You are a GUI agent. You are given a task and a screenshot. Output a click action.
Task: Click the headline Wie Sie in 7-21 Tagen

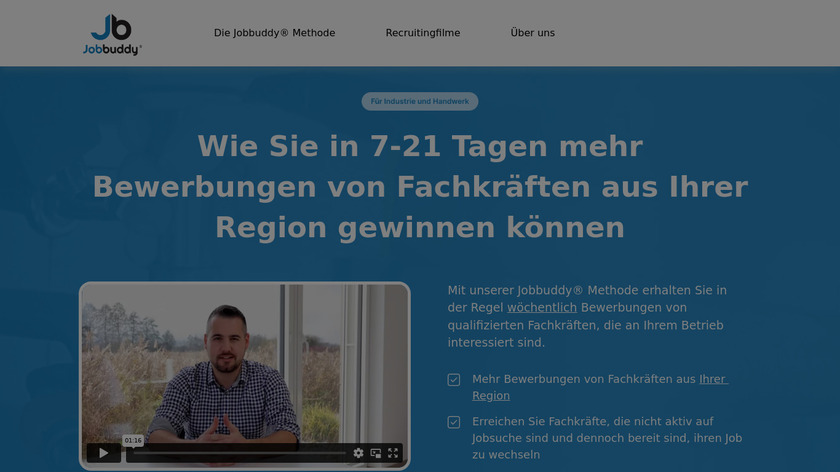tap(420, 186)
